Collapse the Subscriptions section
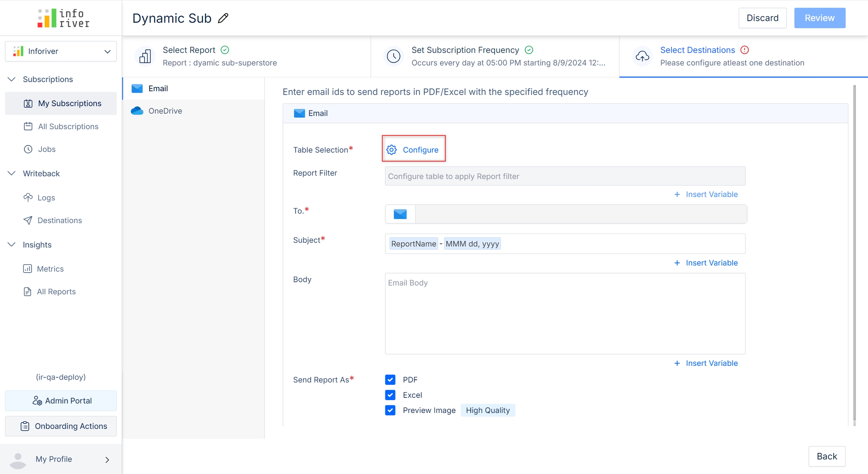 [12, 79]
